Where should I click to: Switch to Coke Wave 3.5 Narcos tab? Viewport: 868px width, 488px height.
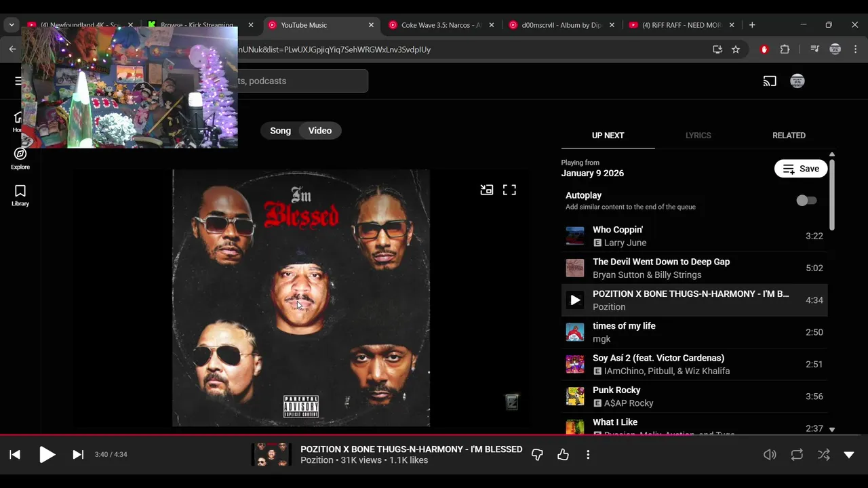(x=441, y=25)
